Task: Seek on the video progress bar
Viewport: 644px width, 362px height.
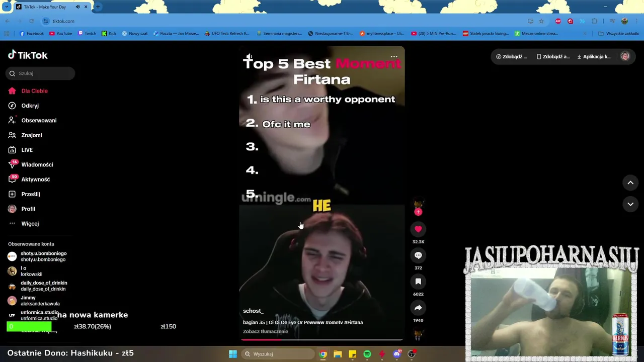Action: coord(322,339)
